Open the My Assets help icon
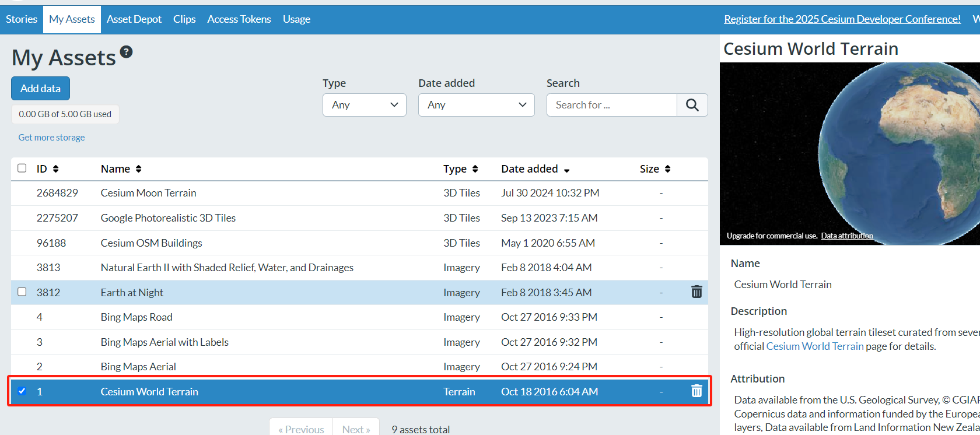Image resolution: width=980 pixels, height=435 pixels. [x=126, y=52]
